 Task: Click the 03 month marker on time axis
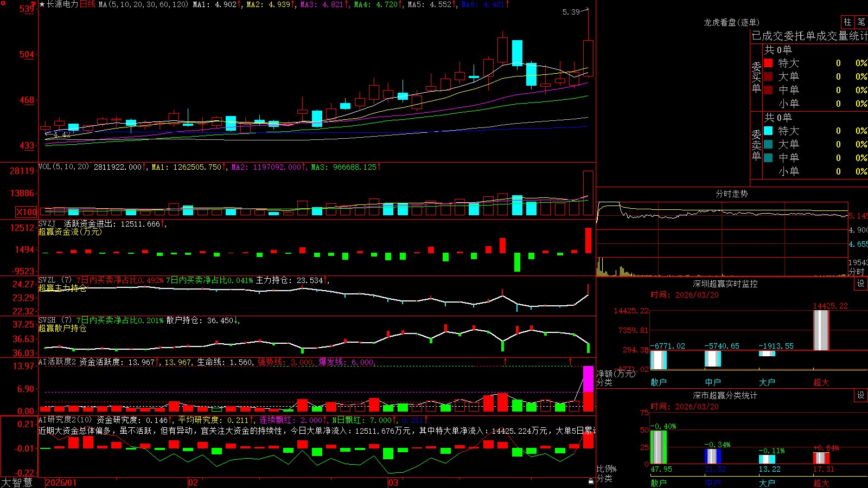point(393,483)
